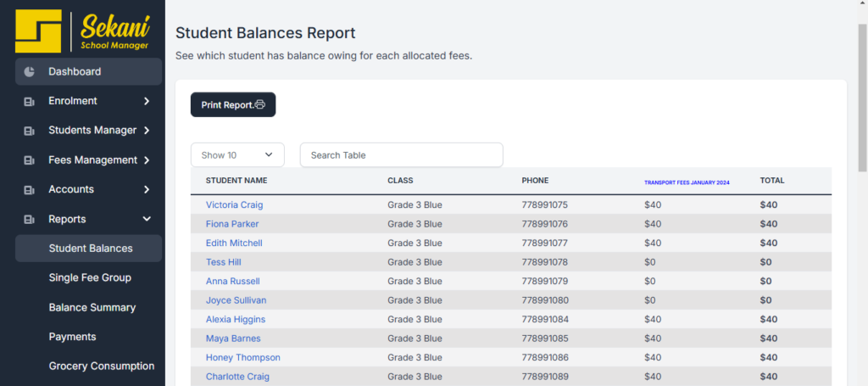Click the Accounts sidebar icon
Image resolution: width=868 pixels, height=386 pixels.
click(30, 190)
